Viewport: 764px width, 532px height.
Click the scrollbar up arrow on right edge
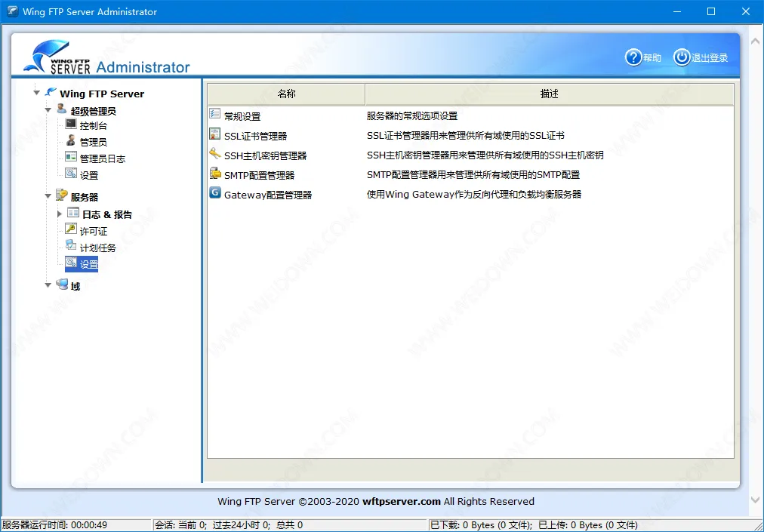coord(755,42)
